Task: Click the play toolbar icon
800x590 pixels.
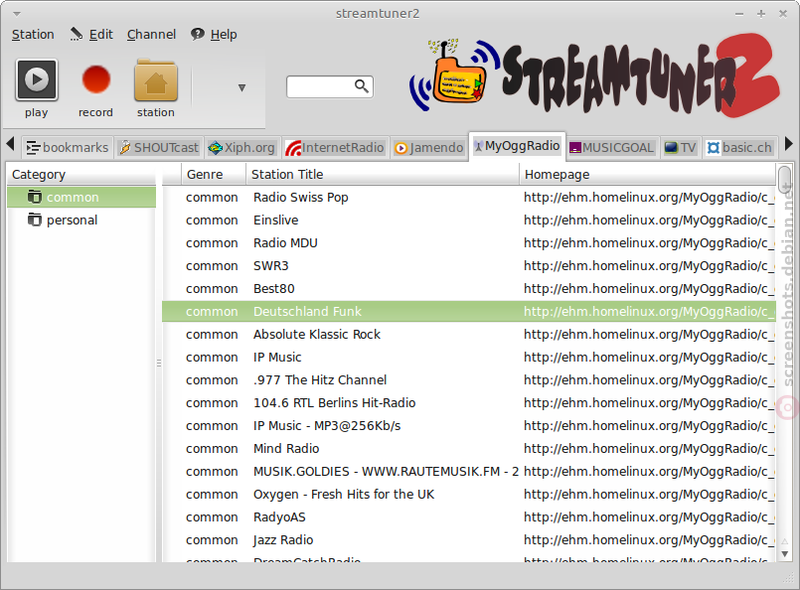Action: click(x=36, y=80)
